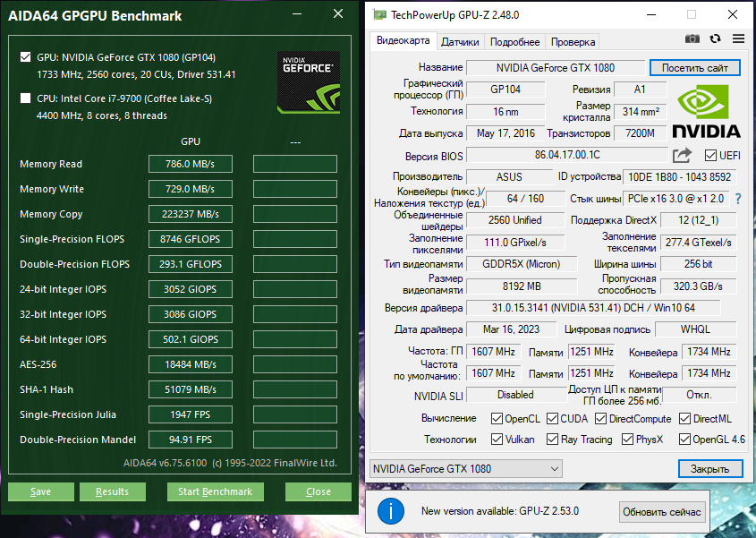Toggle the Ray Tracing checkbox
Screen dimensions: 756x538
553,440
